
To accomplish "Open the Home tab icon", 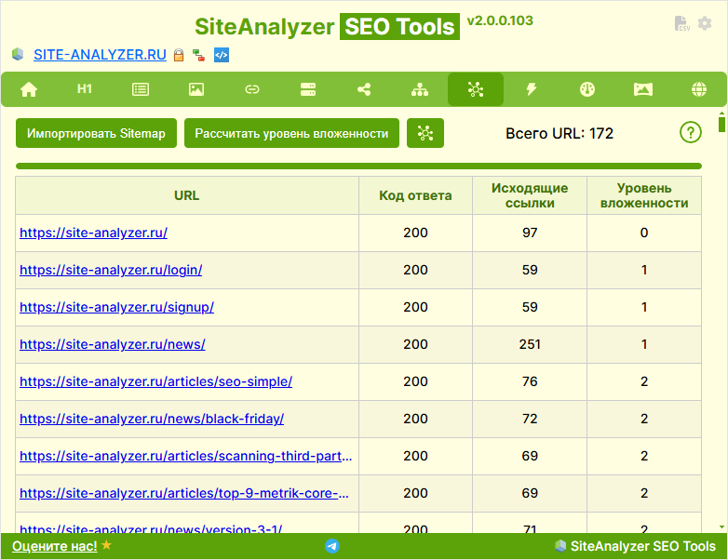I will 29,89.
